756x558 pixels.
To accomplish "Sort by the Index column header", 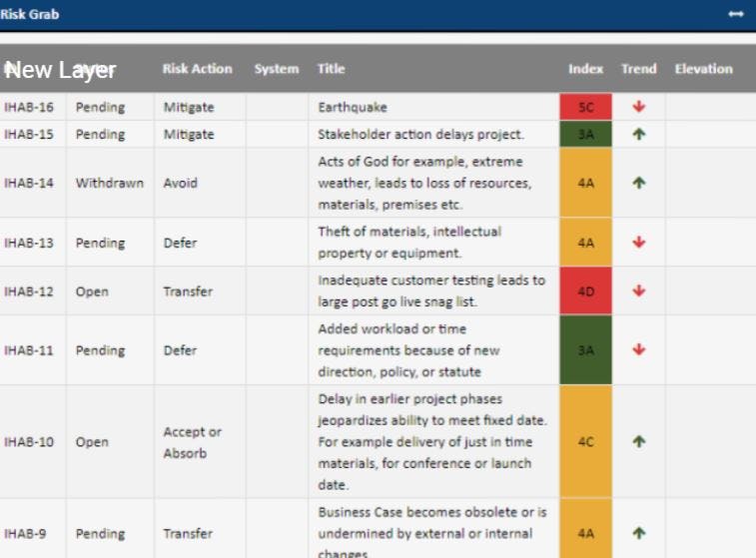I will point(586,69).
